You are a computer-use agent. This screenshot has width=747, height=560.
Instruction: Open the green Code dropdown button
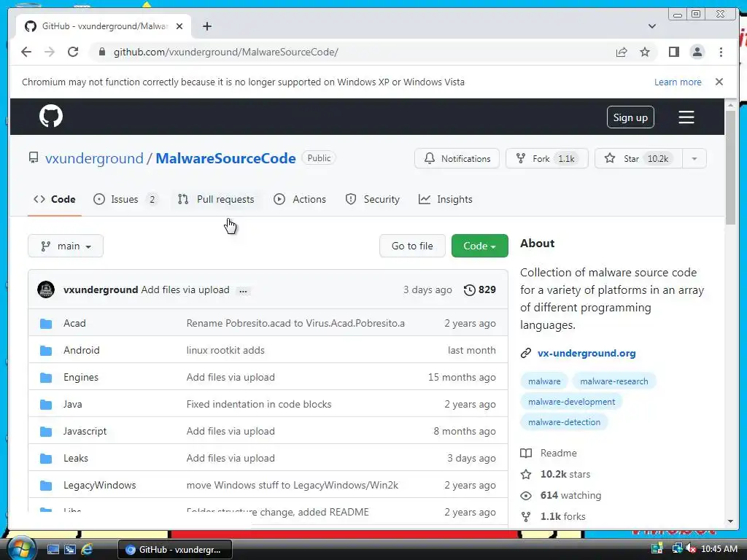pos(480,246)
